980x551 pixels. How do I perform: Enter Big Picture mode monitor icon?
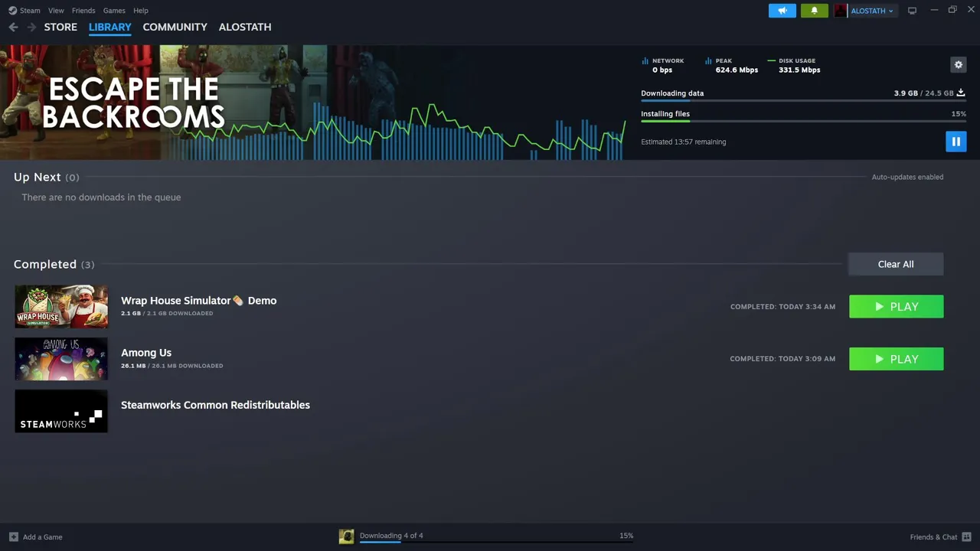click(x=912, y=11)
